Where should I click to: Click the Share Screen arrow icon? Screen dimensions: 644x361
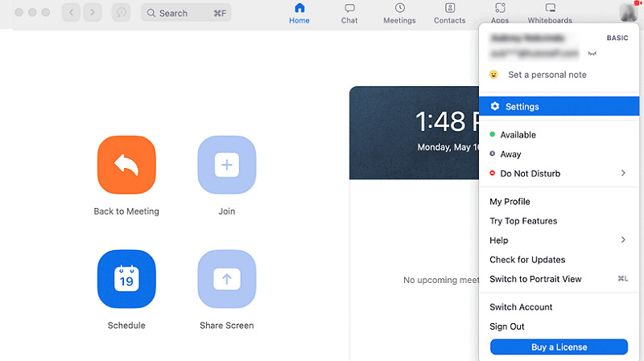(x=226, y=279)
